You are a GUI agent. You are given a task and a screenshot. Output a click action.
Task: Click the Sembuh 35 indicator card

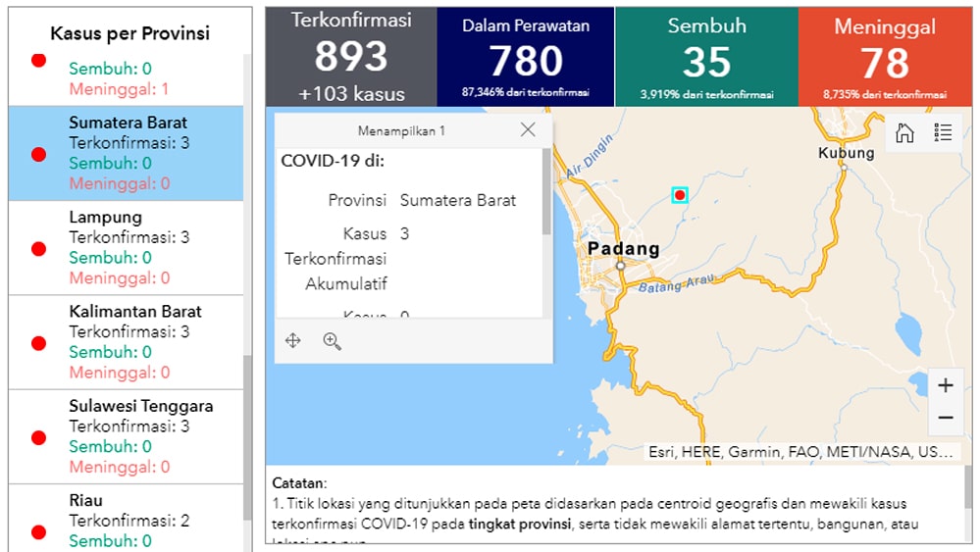706,56
